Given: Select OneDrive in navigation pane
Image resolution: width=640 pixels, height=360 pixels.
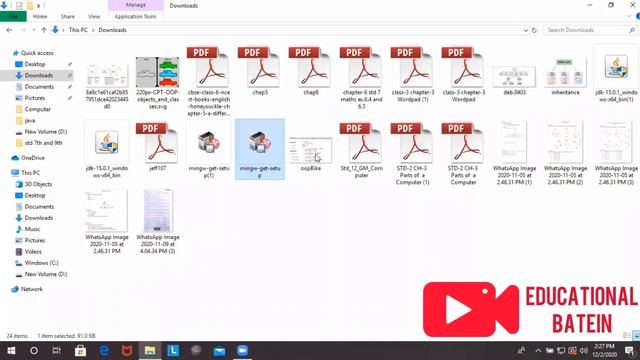Looking at the screenshot, I should pyautogui.click(x=33, y=158).
